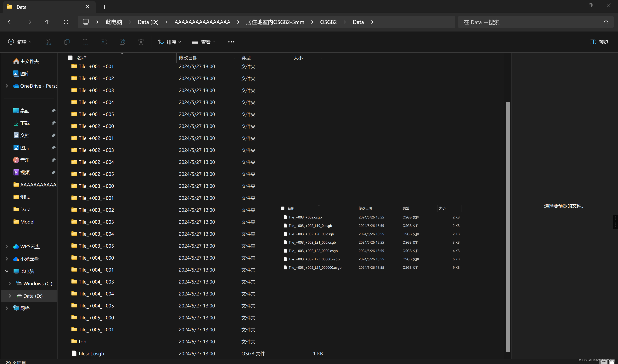The height and width of the screenshot is (364, 618).
Task: Copy files with the copy icon
Action: pos(66,42)
